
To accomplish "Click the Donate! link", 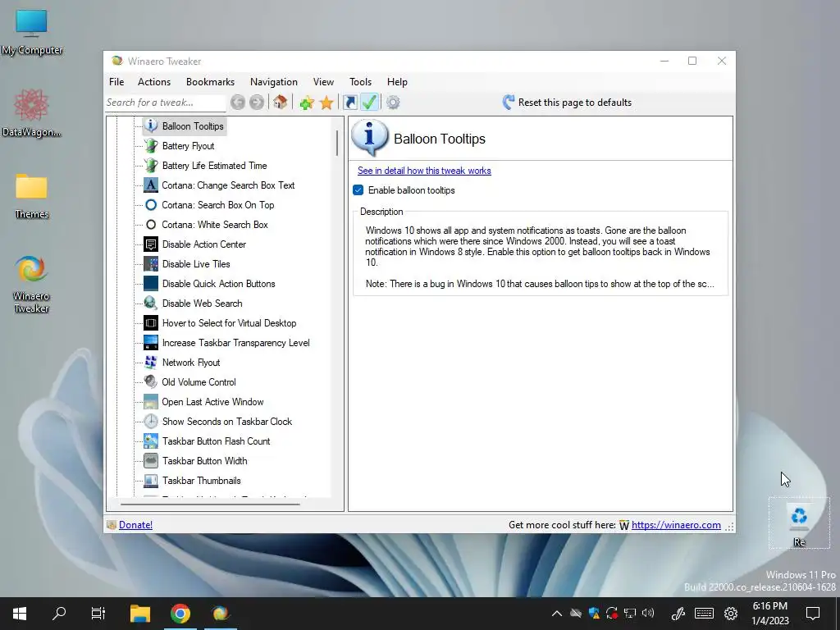I will (135, 525).
